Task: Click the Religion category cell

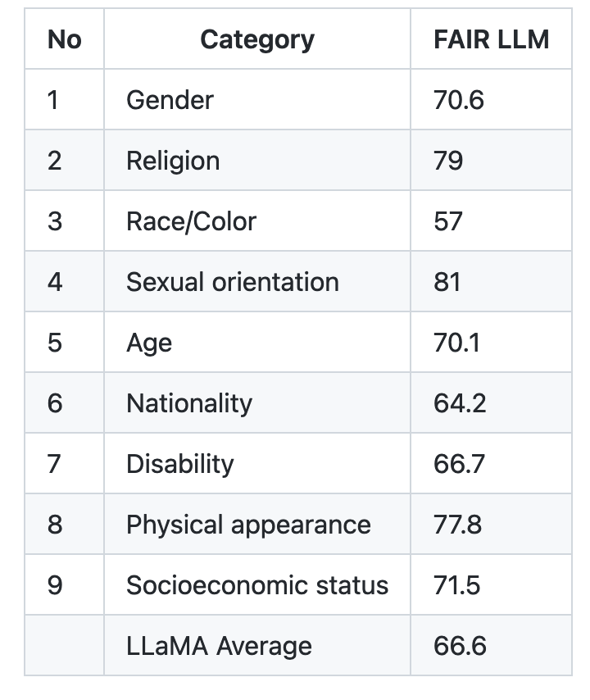Action: click(173, 161)
